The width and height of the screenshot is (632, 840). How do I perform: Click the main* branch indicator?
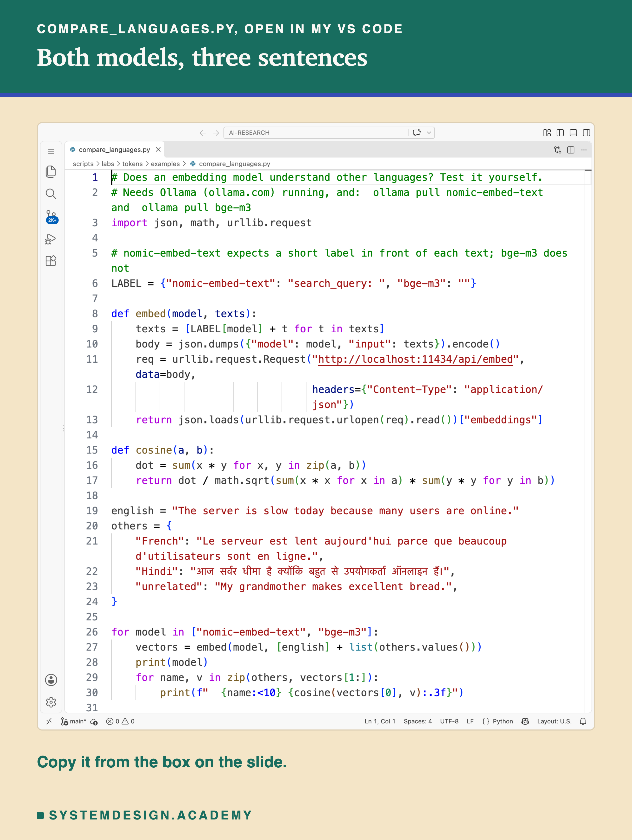pos(74,721)
